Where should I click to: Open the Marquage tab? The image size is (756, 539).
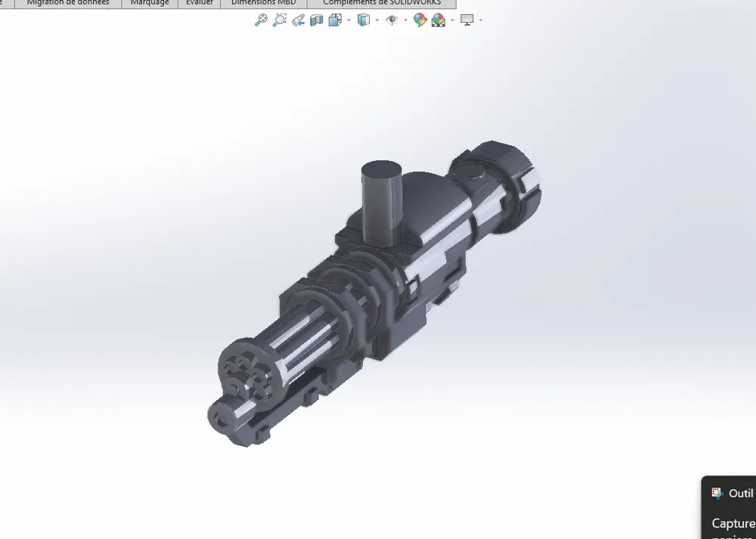point(150,3)
